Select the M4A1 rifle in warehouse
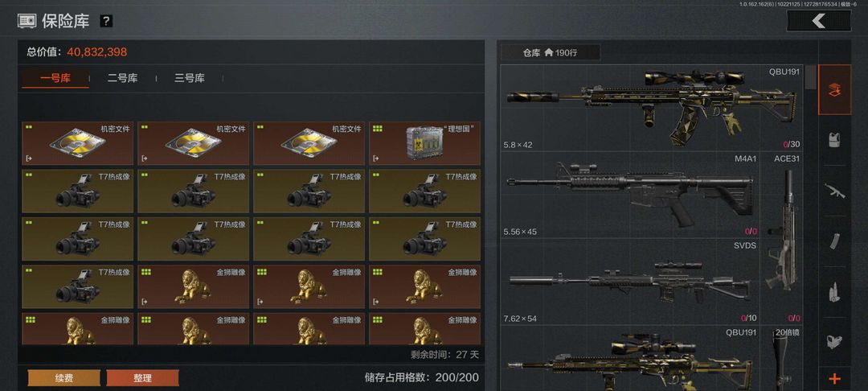The width and height of the screenshot is (868, 391). (x=630, y=195)
